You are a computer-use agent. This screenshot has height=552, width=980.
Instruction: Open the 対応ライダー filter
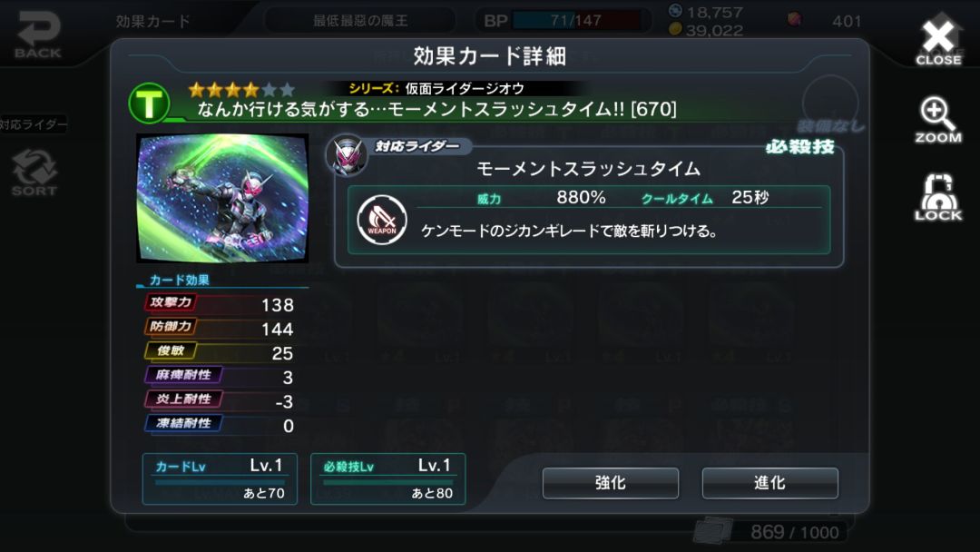[34, 124]
